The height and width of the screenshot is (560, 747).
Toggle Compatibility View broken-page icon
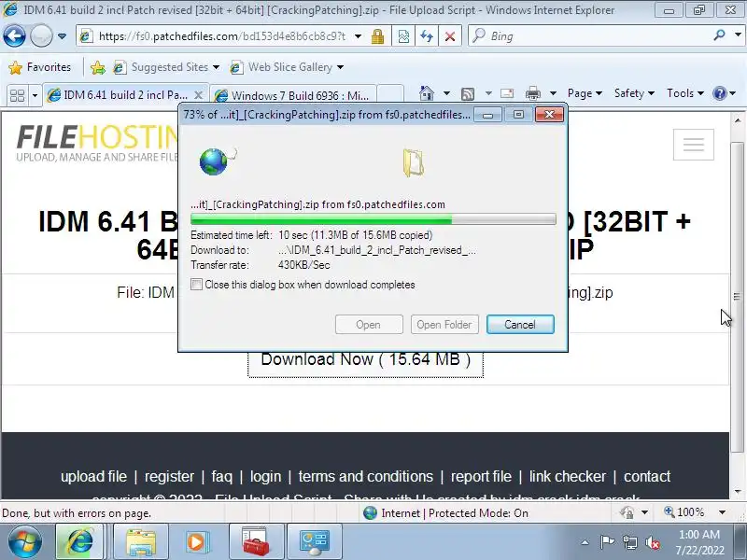tap(403, 36)
